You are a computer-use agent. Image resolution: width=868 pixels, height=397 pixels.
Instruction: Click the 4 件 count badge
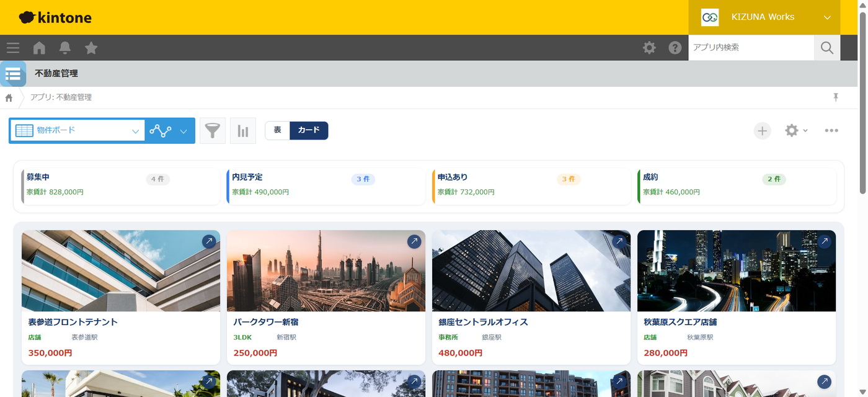[x=157, y=179]
